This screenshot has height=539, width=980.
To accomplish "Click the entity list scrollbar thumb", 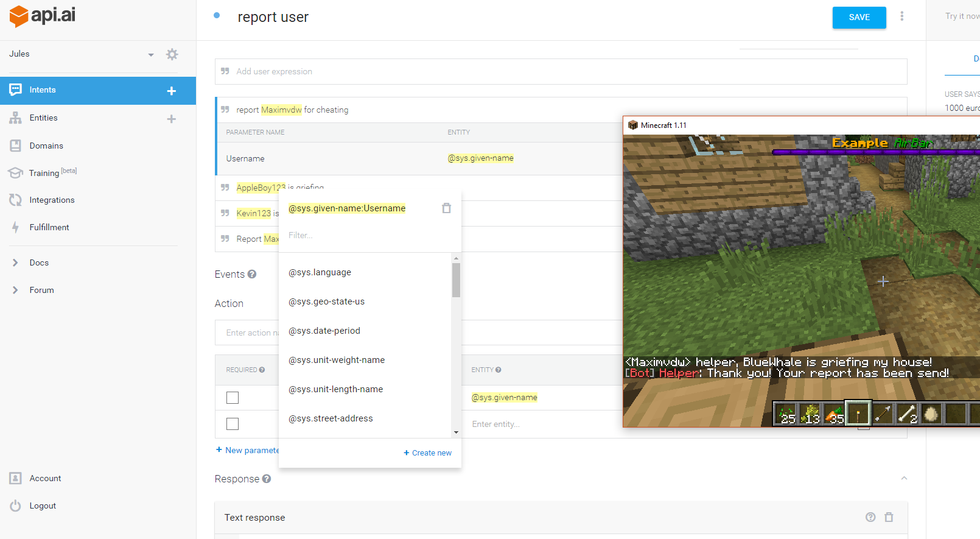I will [x=456, y=280].
